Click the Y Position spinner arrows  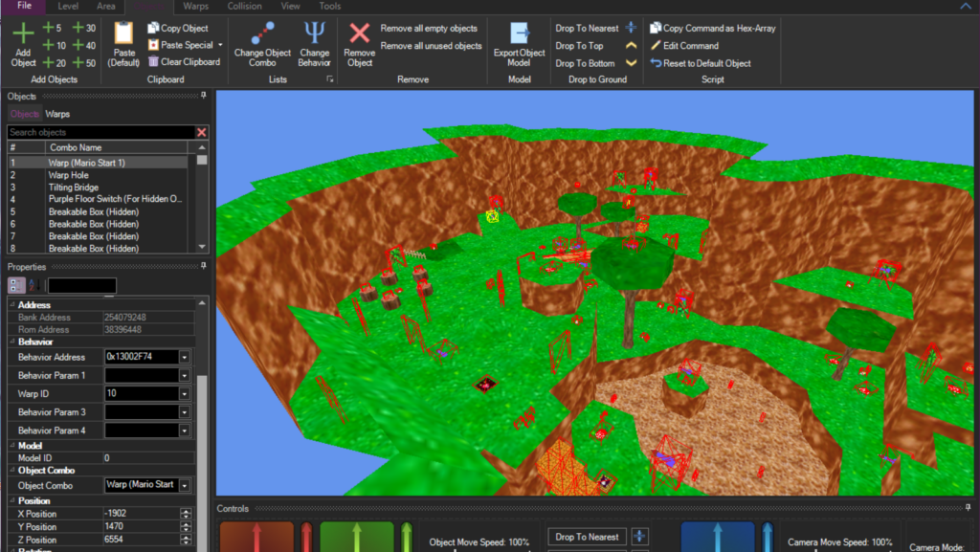pos(186,526)
